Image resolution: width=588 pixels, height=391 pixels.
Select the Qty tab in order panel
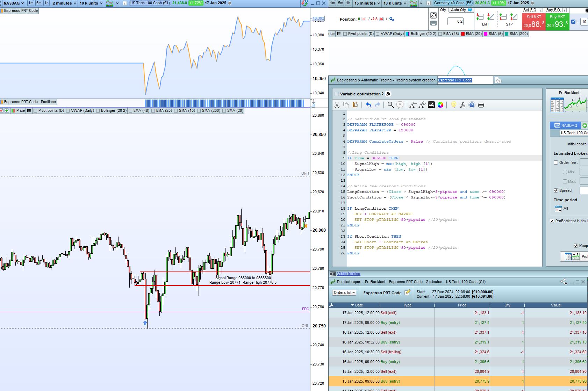(x=443, y=10)
